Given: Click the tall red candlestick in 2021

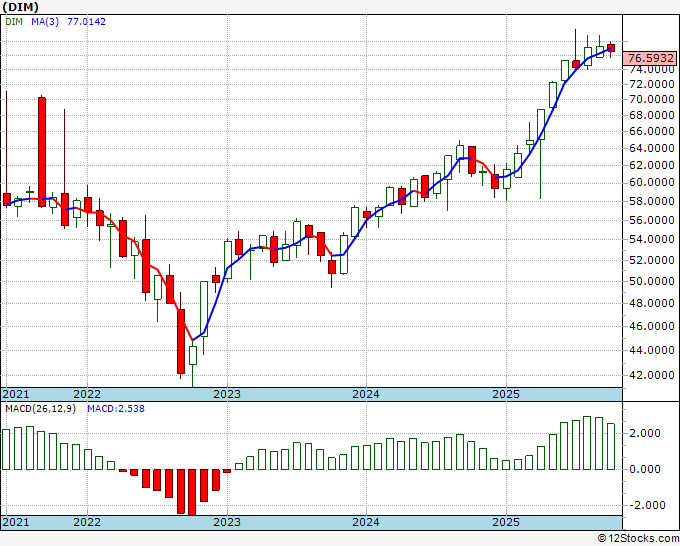Looking at the screenshot, I should 42,152.
